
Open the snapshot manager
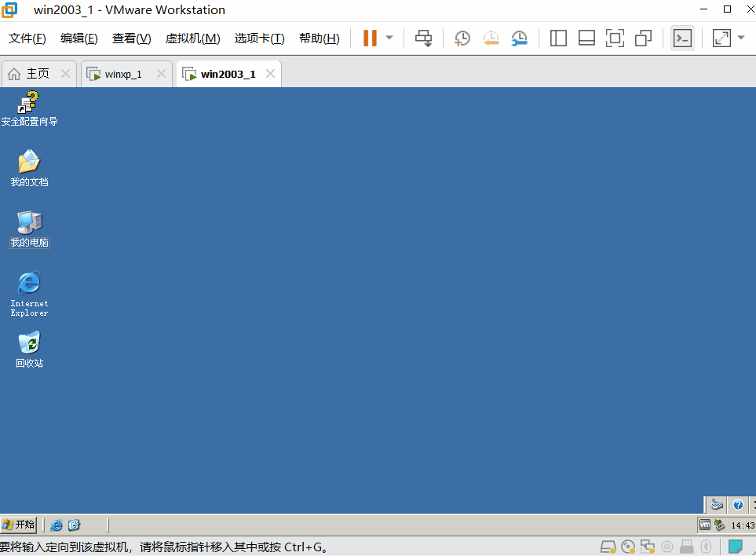coord(519,38)
